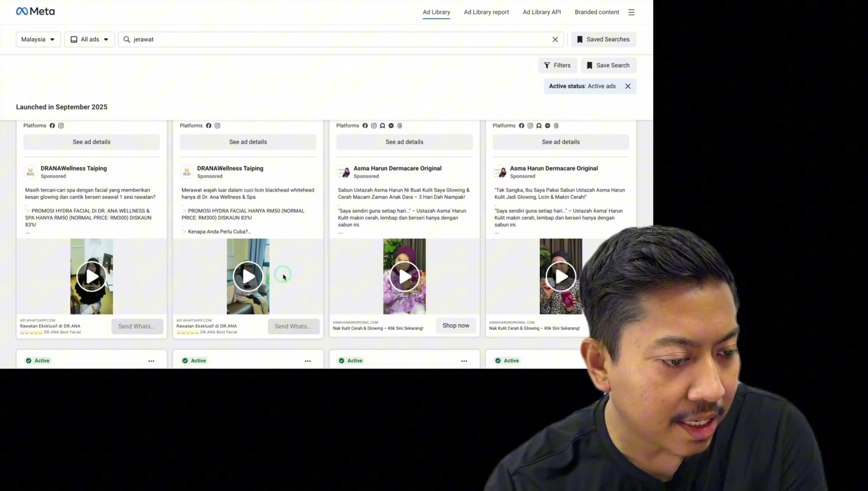Click the Save Search button
Screen dimensions: 868x491
[608, 65]
